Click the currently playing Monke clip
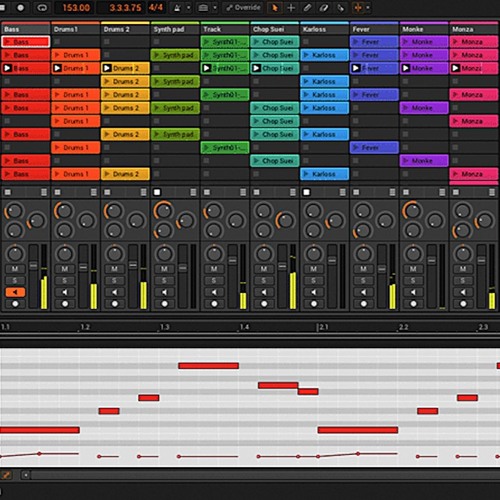Image resolution: width=500 pixels, height=500 pixels. (x=424, y=68)
